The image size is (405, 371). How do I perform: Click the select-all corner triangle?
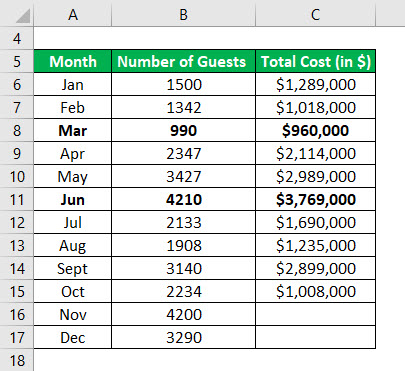[23, 16]
